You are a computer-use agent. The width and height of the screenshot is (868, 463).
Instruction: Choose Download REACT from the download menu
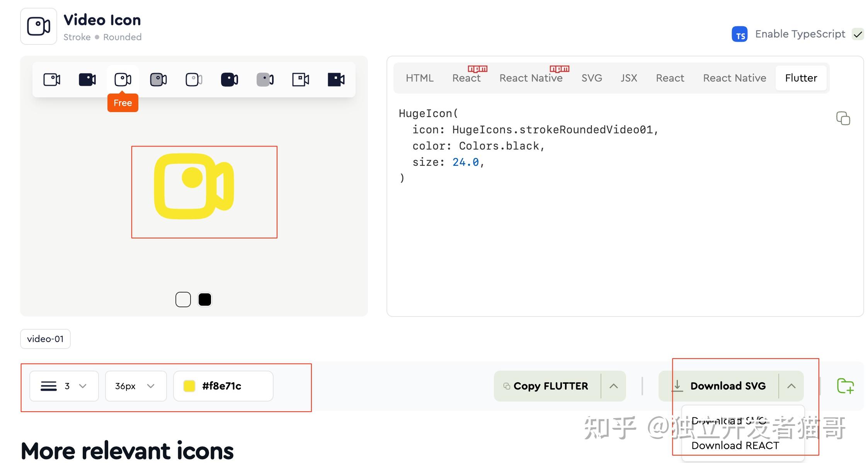pos(735,445)
